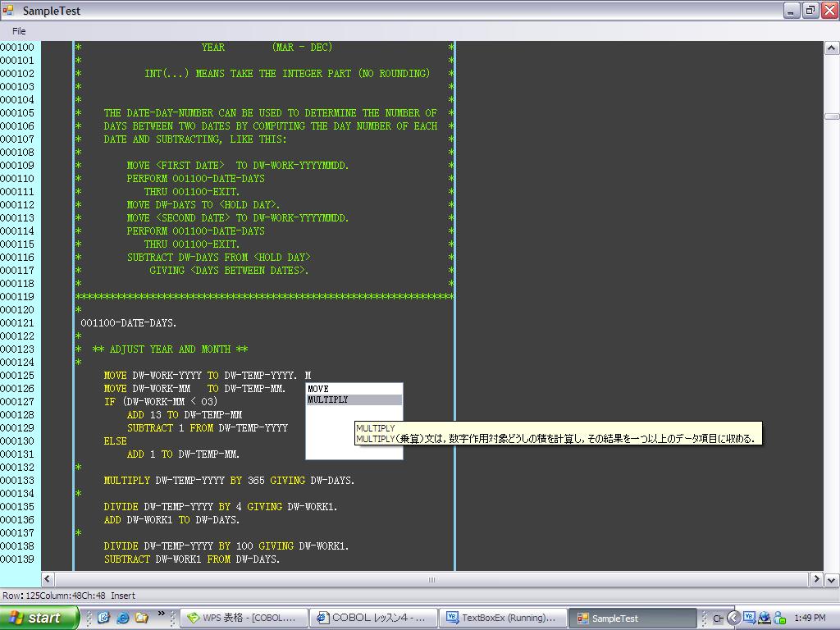Viewport: 840px width, 630px height.
Task: Click the SampleTest icon in the title bar
Action: pyautogui.click(x=8, y=11)
